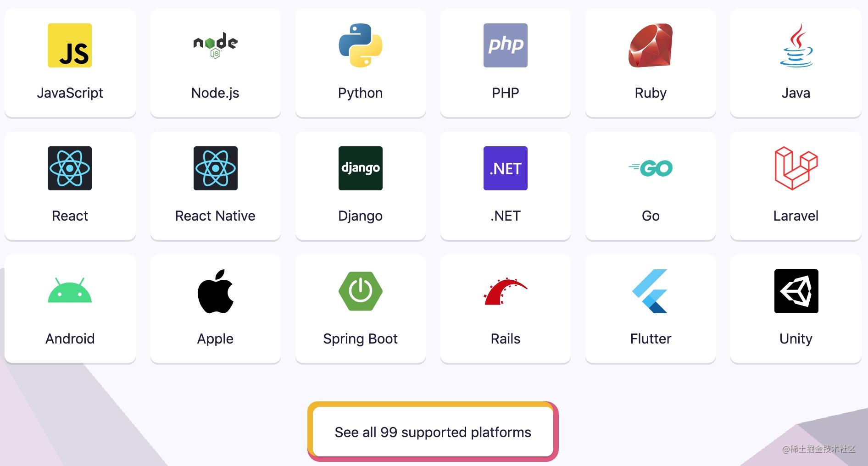
Task: Click the red Ruby gem icon
Action: [x=650, y=45]
